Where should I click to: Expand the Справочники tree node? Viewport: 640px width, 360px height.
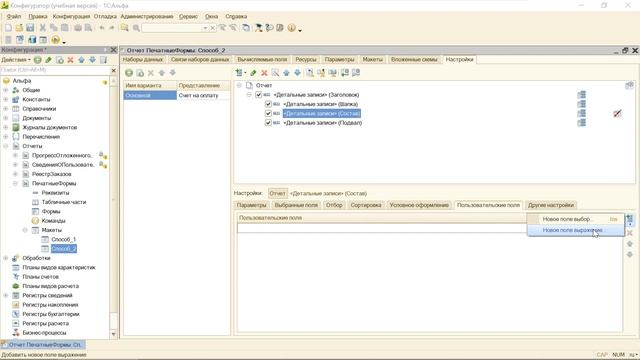click(6, 109)
